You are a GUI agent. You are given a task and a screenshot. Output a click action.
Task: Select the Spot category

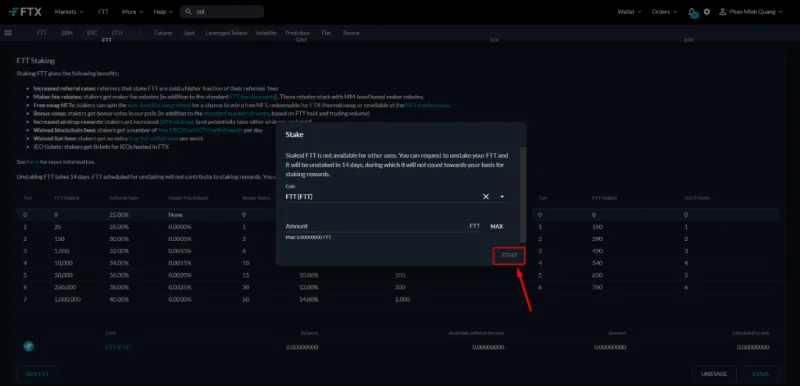click(189, 33)
